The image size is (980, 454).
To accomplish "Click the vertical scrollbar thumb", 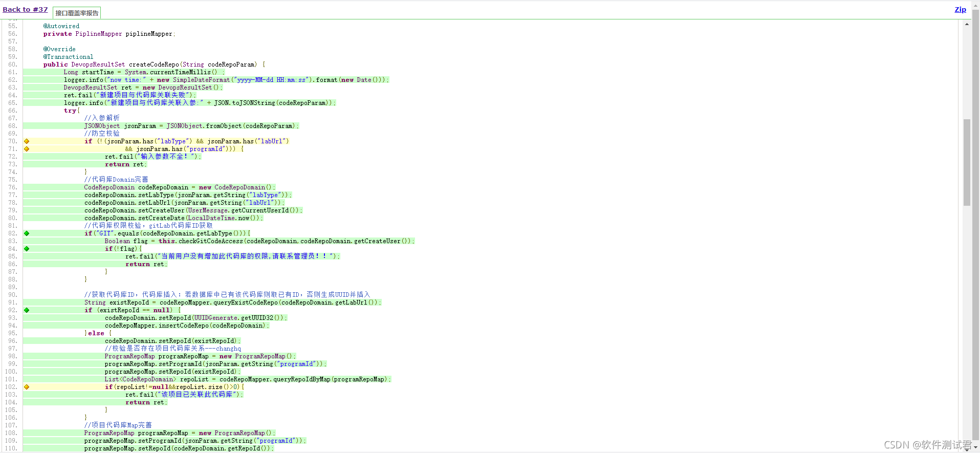I will coord(967,162).
